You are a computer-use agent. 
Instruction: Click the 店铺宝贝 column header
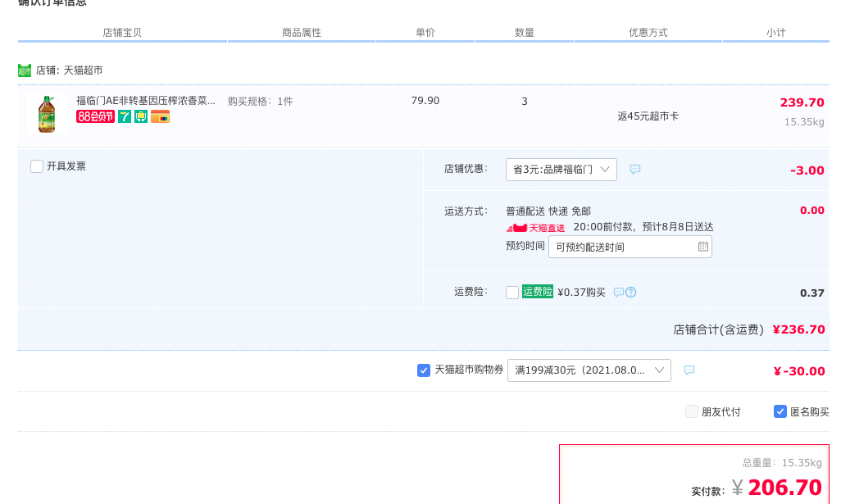(122, 33)
